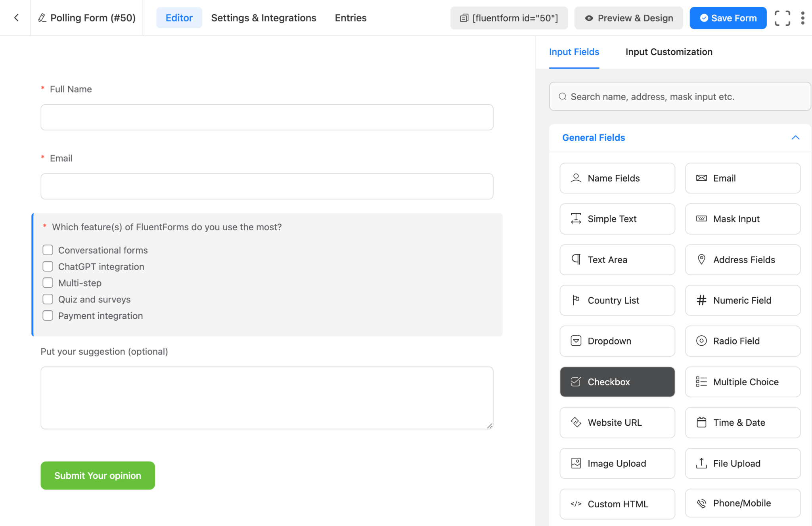Tick the Multi-step checkbox
Image resolution: width=812 pixels, height=526 pixels.
[x=48, y=283]
